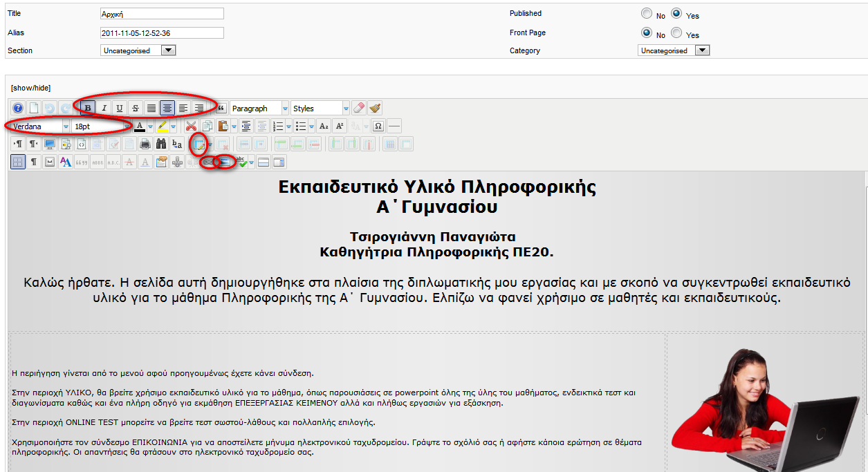
Task: Click the heading 'Εκπαιδευτικό Υλικό Πληροφορικής'
Action: pyautogui.click(x=437, y=187)
